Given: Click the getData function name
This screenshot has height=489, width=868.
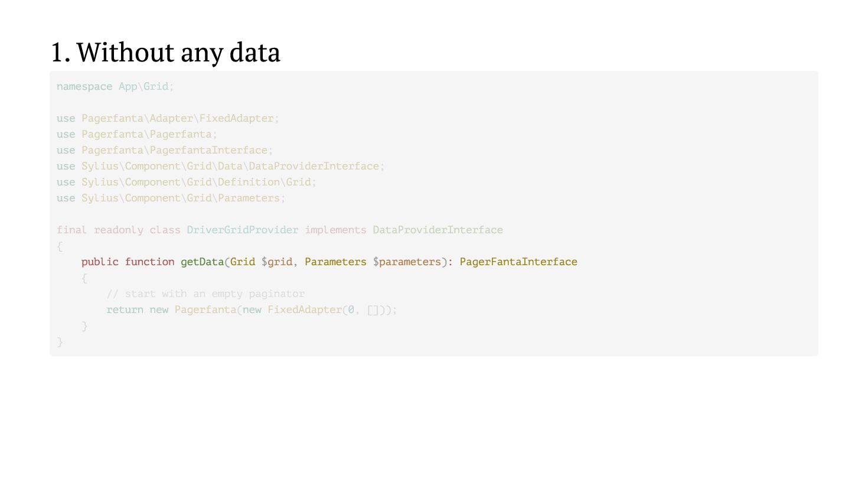Looking at the screenshot, I should pyautogui.click(x=202, y=262).
